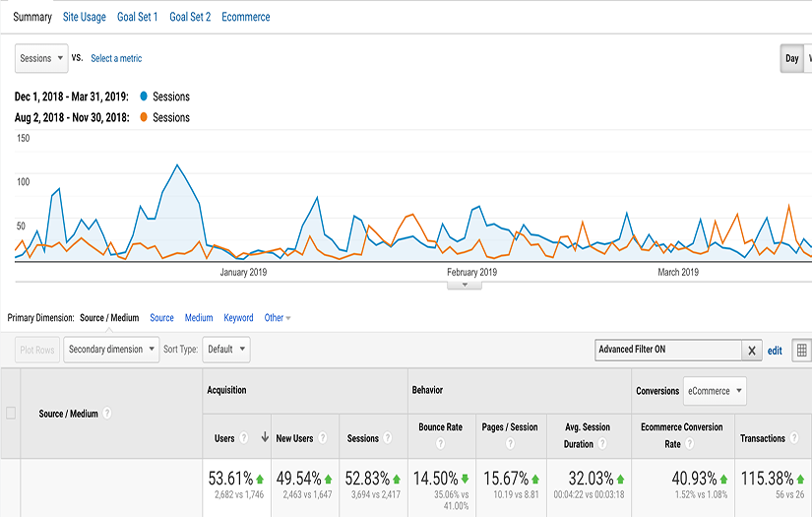Click the help icon next to Source / Medium
The width and height of the screenshot is (812, 517).
(x=106, y=414)
